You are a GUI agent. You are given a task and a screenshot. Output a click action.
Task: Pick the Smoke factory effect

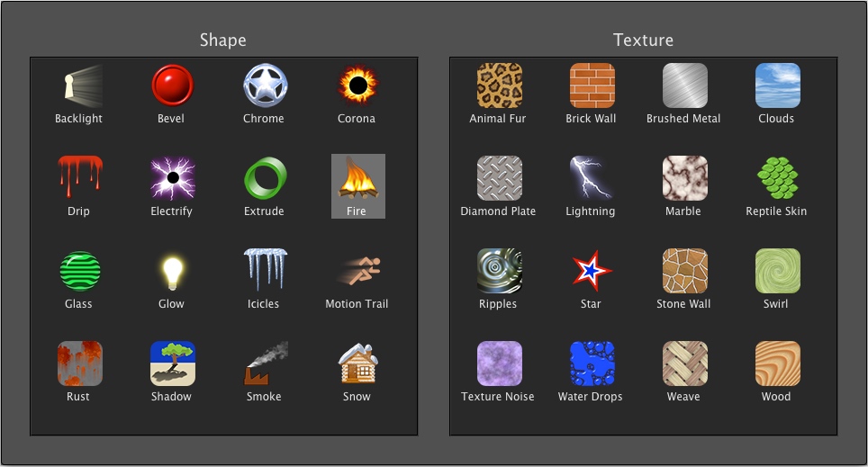tap(265, 364)
